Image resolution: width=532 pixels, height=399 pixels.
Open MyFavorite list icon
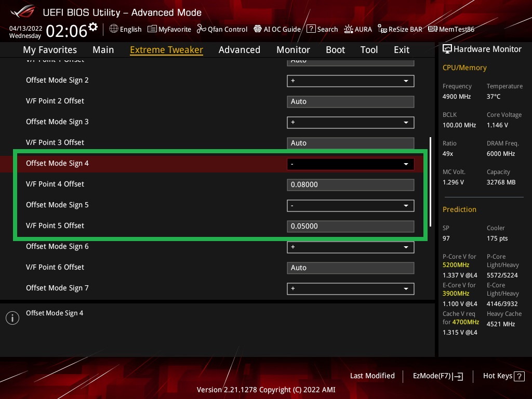coord(152,29)
